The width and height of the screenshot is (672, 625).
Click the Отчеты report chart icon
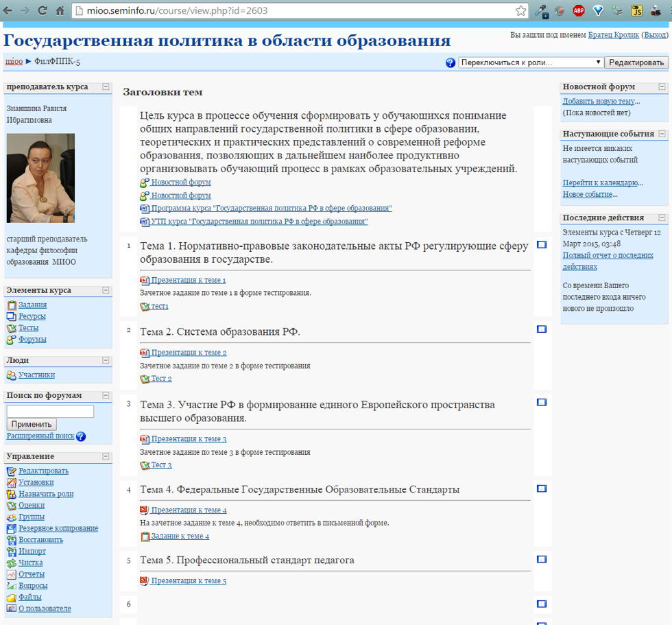pyautogui.click(x=12, y=575)
